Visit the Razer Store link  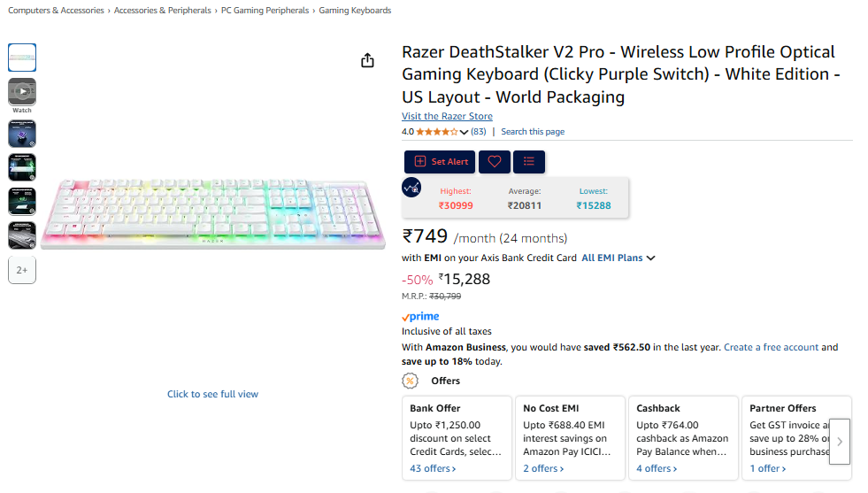coord(447,117)
